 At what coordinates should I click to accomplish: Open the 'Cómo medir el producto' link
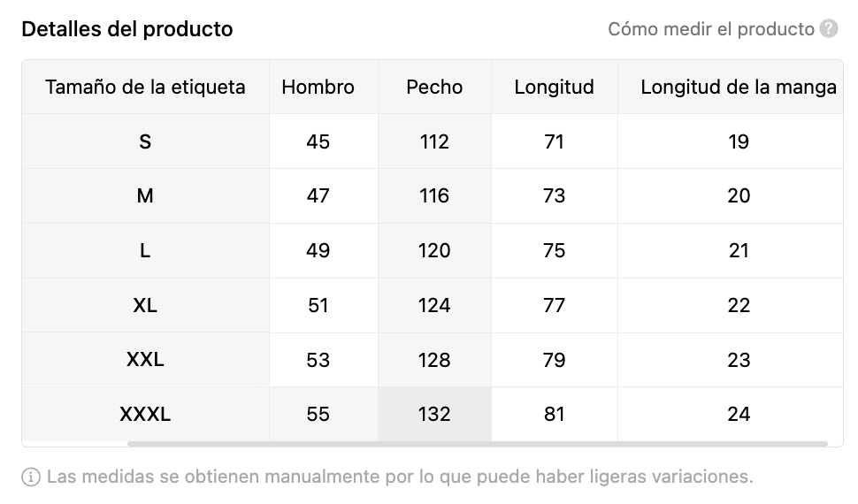pyautogui.click(x=711, y=29)
